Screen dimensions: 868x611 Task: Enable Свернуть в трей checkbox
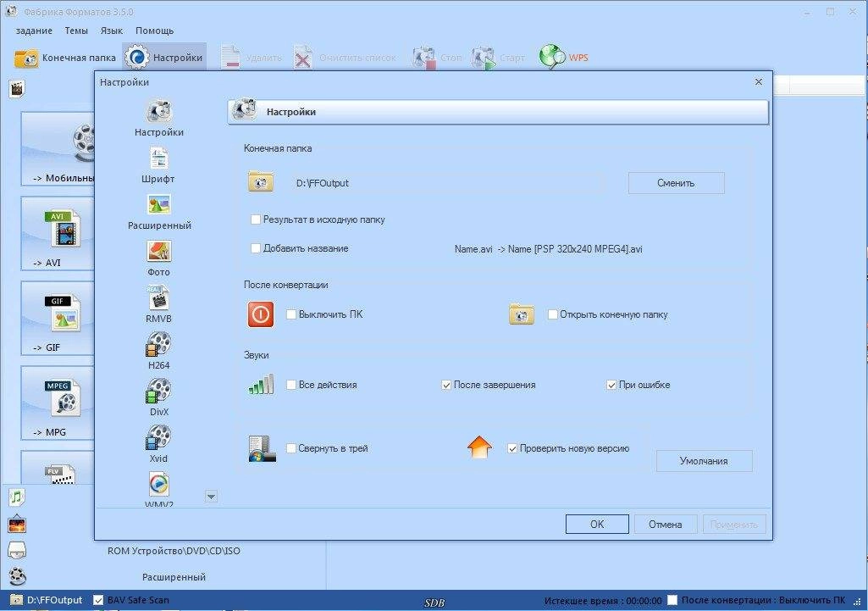click(x=291, y=448)
